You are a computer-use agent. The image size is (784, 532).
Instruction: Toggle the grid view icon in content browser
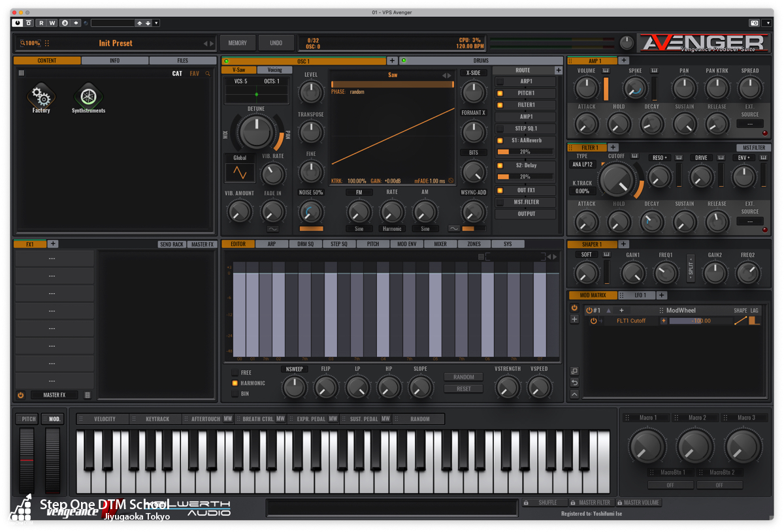point(21,74)
